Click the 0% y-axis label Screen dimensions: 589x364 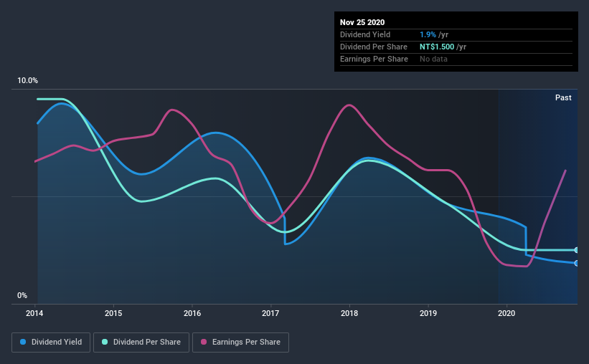(x=22, y=296)
